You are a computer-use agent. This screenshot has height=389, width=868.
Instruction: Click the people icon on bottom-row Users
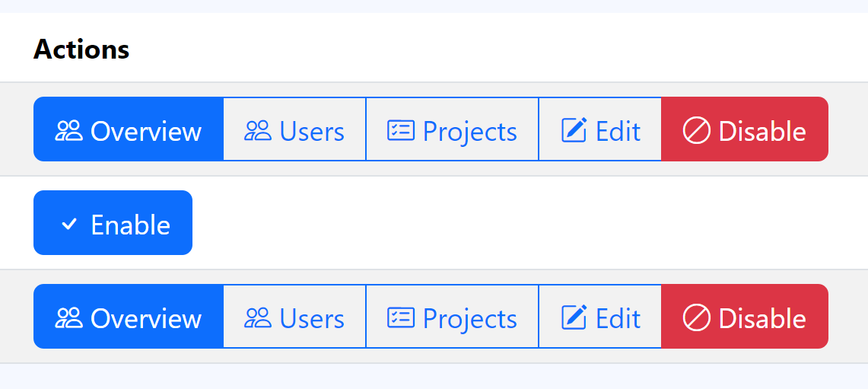(258, 318)
